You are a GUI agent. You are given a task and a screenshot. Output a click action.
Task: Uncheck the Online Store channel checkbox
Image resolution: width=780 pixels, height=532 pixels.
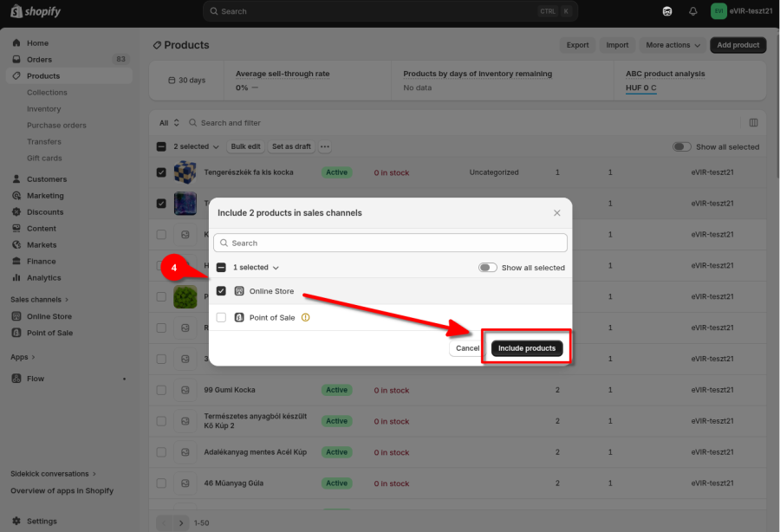pos(221,291)
